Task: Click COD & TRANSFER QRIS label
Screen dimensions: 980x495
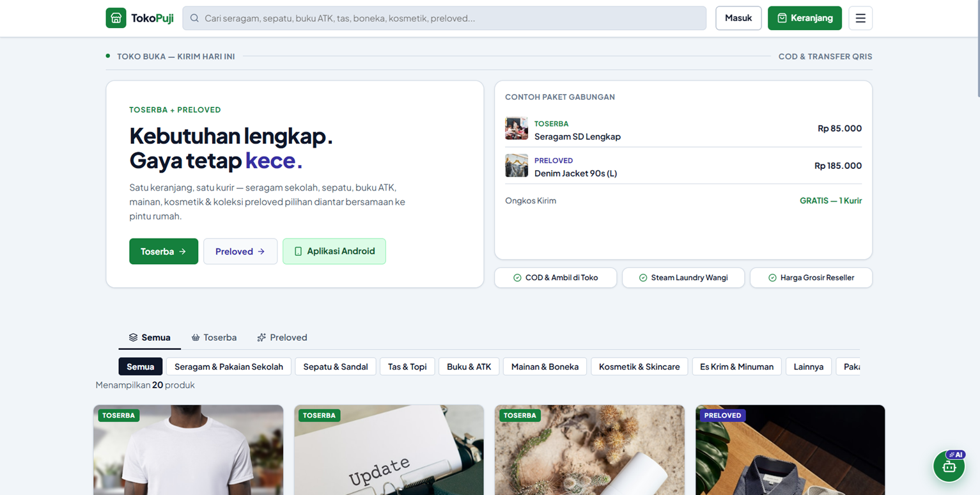Action: [825, 56]
